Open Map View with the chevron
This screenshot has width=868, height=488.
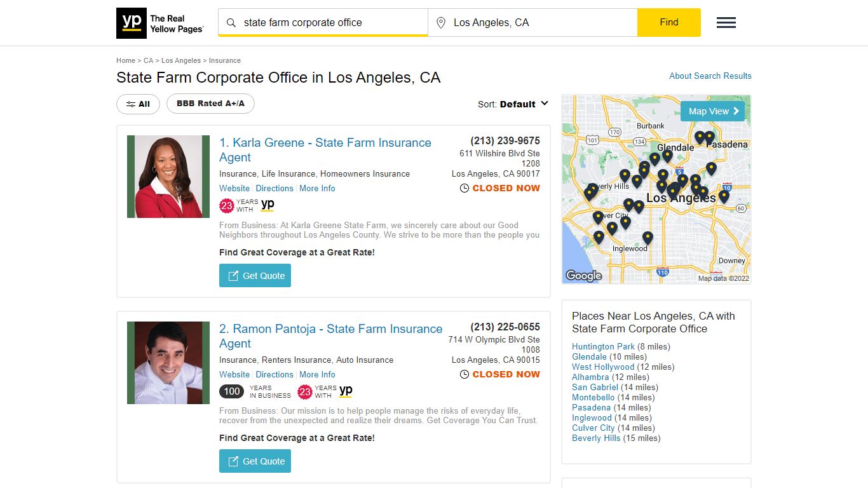[712, 111]
